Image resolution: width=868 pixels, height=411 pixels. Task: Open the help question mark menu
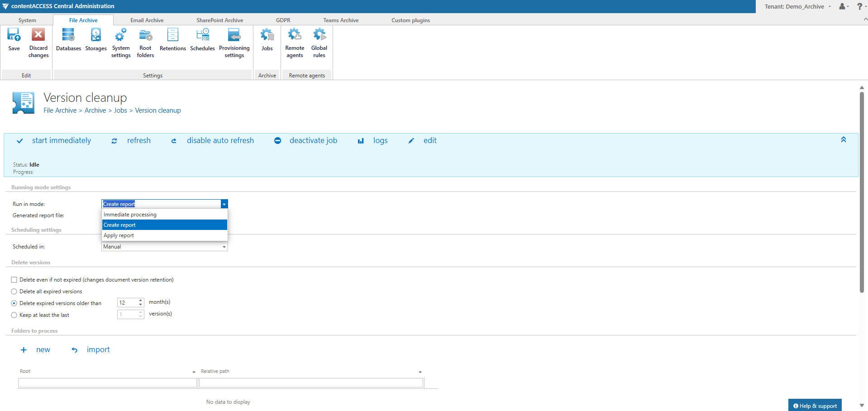click(x=861, y=6)
